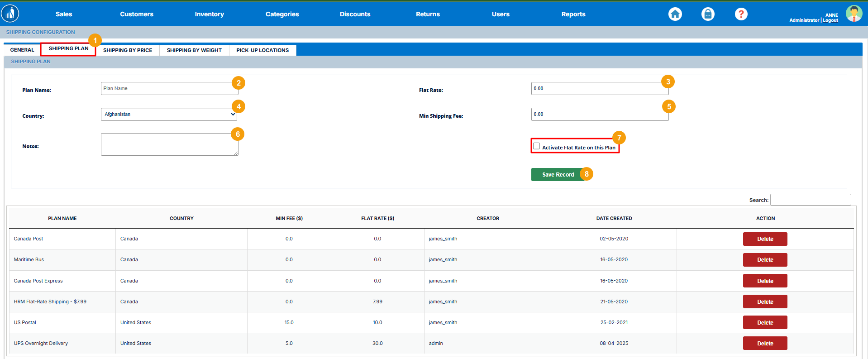Select the General tab

22,50
